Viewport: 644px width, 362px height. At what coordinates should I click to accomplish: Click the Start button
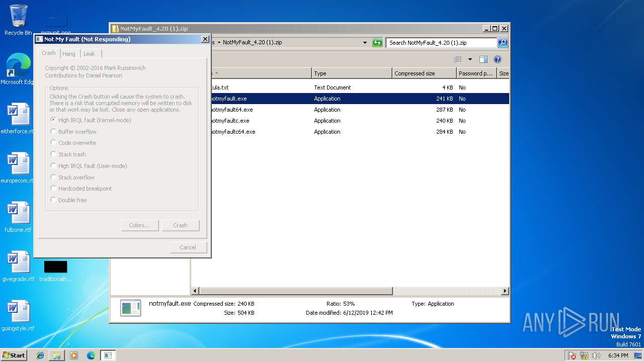point(14,355)
